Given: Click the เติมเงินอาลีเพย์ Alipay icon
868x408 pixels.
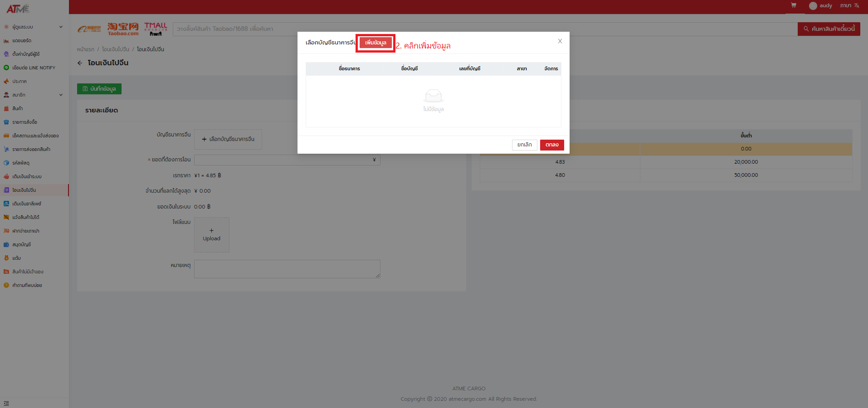Looking at the screenshot, I should click(6, 204).
